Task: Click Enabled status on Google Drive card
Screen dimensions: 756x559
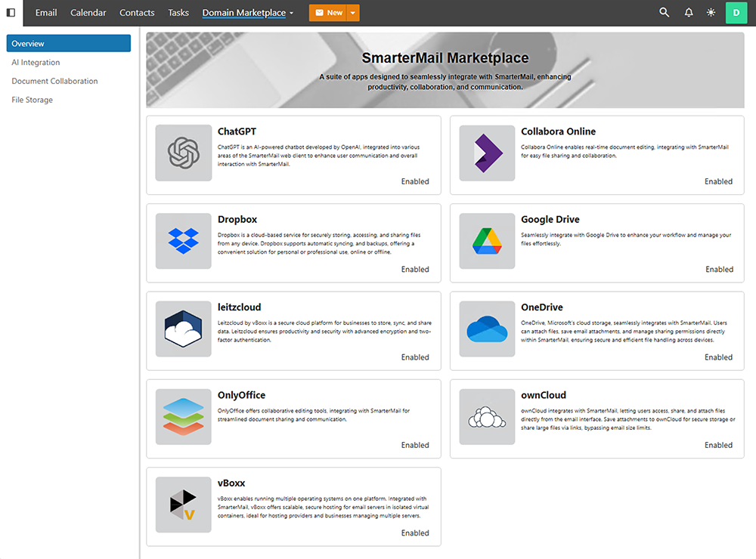Action: point(720,270)
